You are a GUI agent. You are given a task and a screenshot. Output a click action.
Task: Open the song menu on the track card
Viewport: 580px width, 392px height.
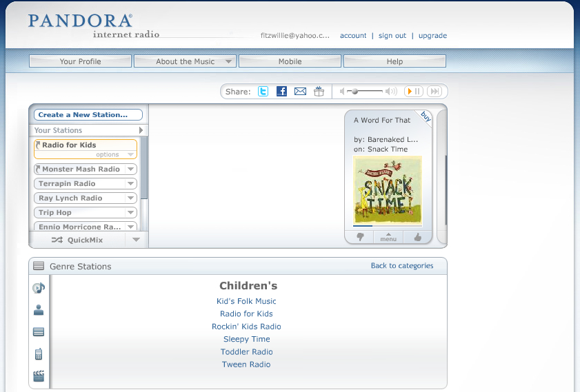click(x=388, y=237)
